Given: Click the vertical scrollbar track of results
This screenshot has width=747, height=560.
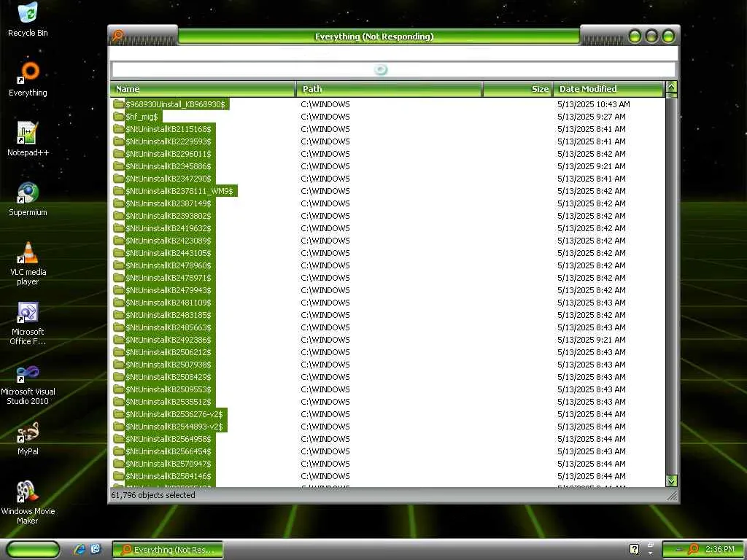Looking at the screenshot, I should point(671,286).
